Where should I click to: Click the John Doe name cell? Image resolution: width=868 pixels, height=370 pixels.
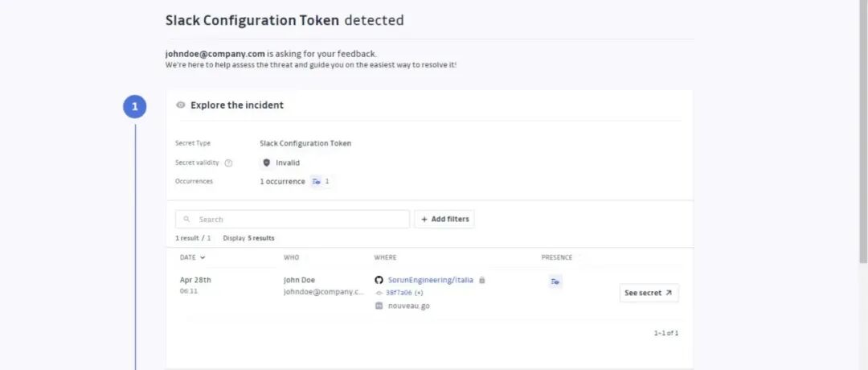coord(300,280)
